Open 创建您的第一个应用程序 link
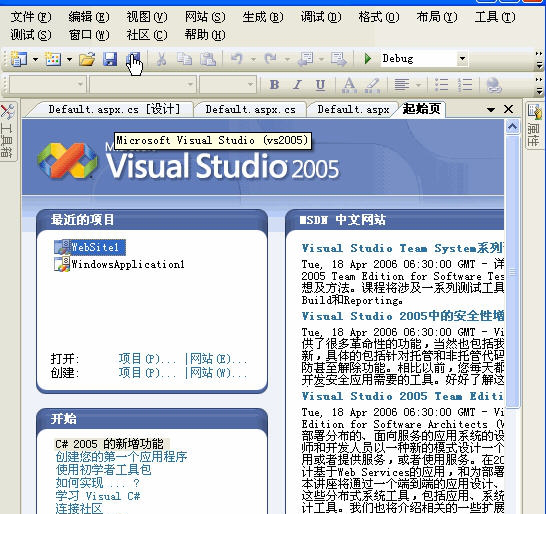This screenshot has width=546, height=534. tap(121, 457)
